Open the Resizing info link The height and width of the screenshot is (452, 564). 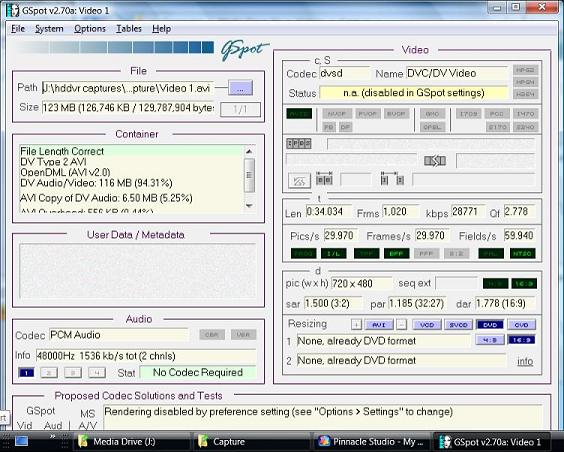(525, 361)
